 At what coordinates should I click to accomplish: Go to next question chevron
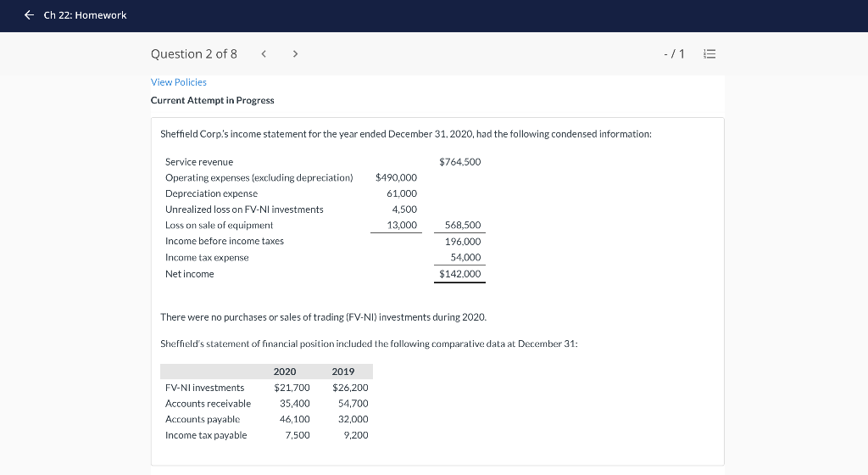click(295, 53)
